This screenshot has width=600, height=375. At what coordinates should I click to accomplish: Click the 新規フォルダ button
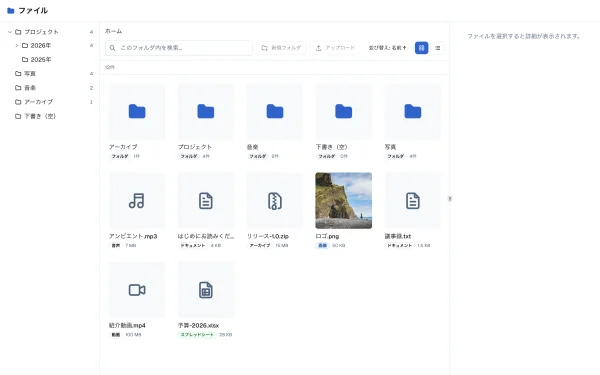(281, 48)
